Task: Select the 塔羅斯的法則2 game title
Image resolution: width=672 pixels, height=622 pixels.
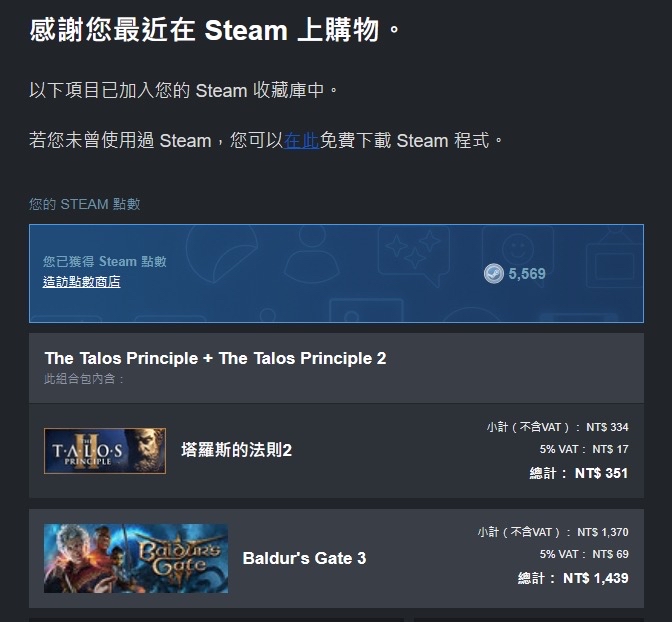Action: click(x=237, y=450)
